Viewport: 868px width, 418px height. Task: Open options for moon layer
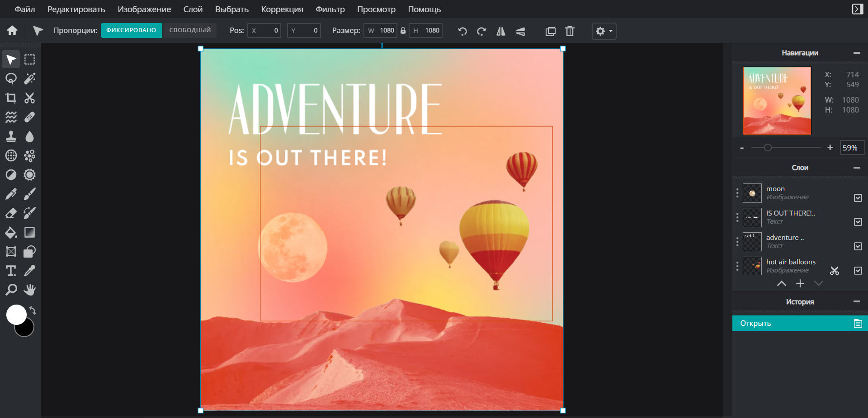click(737, 193)
